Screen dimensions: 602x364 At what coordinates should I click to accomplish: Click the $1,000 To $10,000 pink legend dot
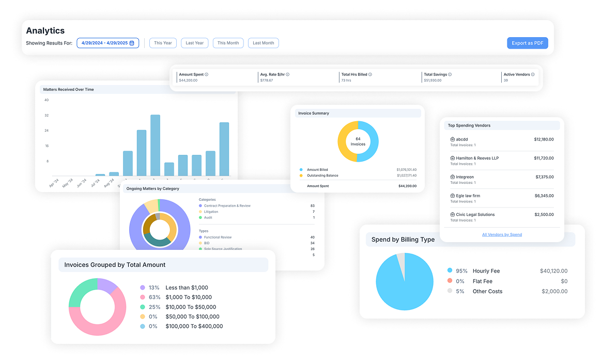pyautogui.click(x=143, y=297)
